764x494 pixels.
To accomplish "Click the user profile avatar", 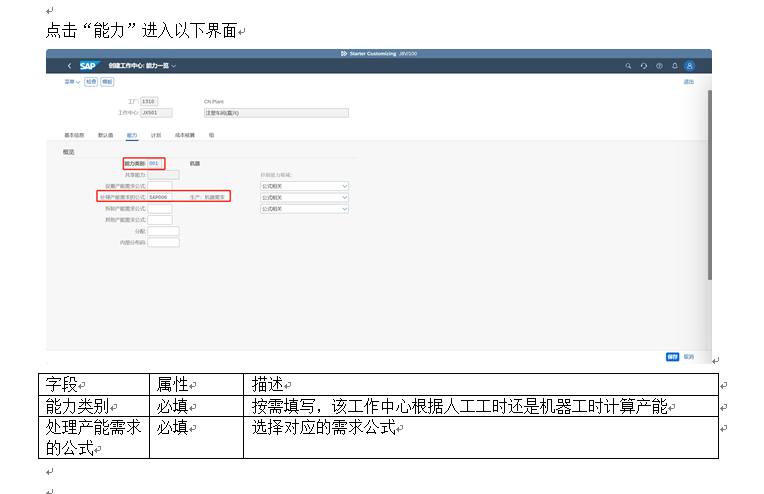I will coord(689,66).
